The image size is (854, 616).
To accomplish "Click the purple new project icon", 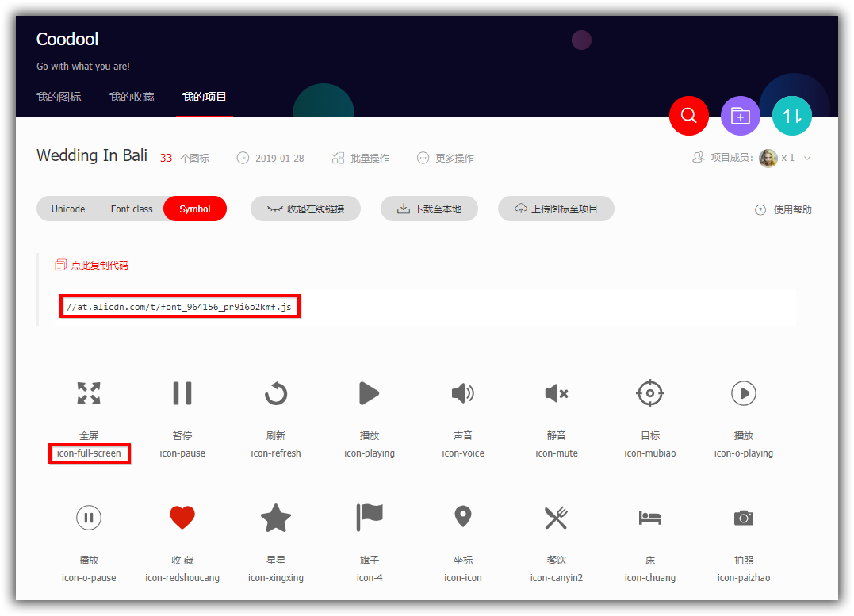I will tap(740, 116).
